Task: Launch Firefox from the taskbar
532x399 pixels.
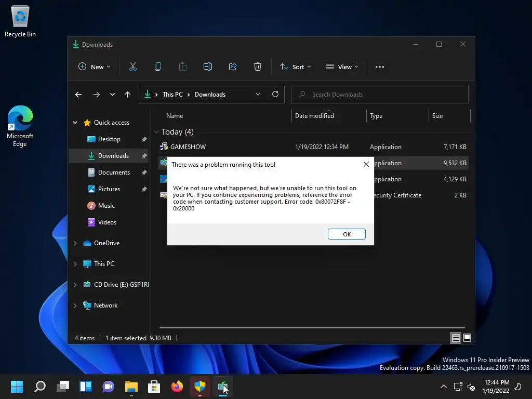Action: pos(177,387)
